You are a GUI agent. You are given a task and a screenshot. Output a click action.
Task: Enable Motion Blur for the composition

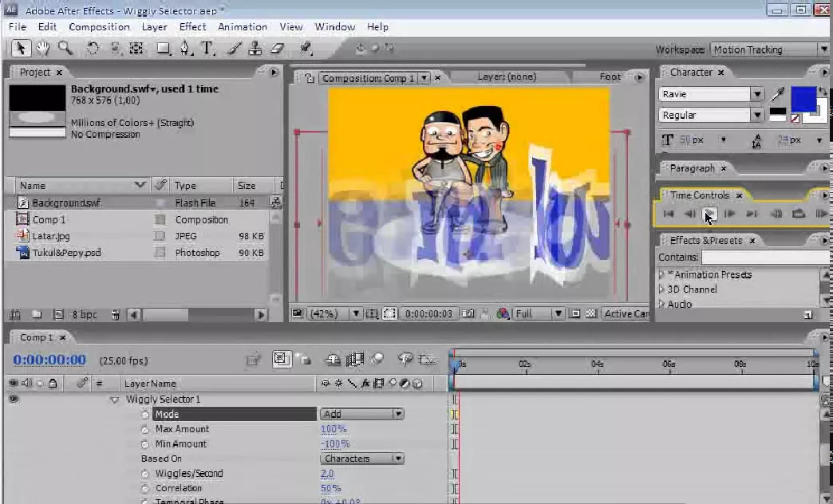(377, 360)
